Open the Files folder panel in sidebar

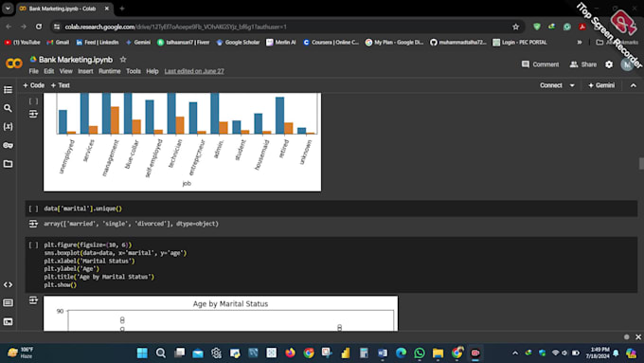[8, 164]
